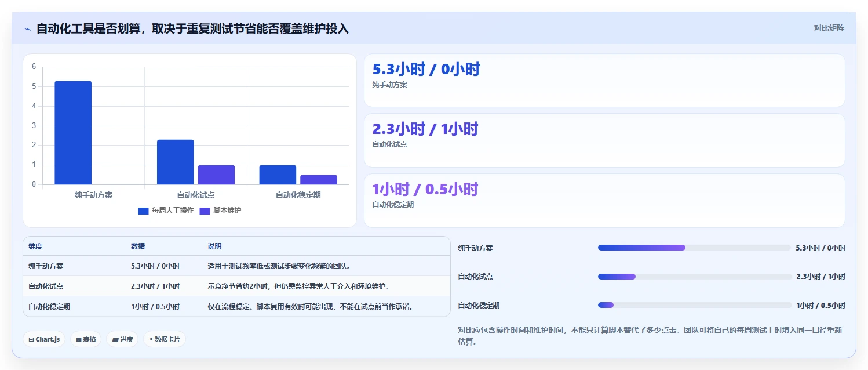Click the 对比矩阵 label in header
Viewport: 868px width, 370px height.
point(829,28)
